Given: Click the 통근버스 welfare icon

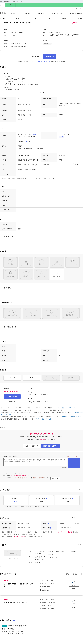Looking at the screenshot, I should (x=11, y=262).
